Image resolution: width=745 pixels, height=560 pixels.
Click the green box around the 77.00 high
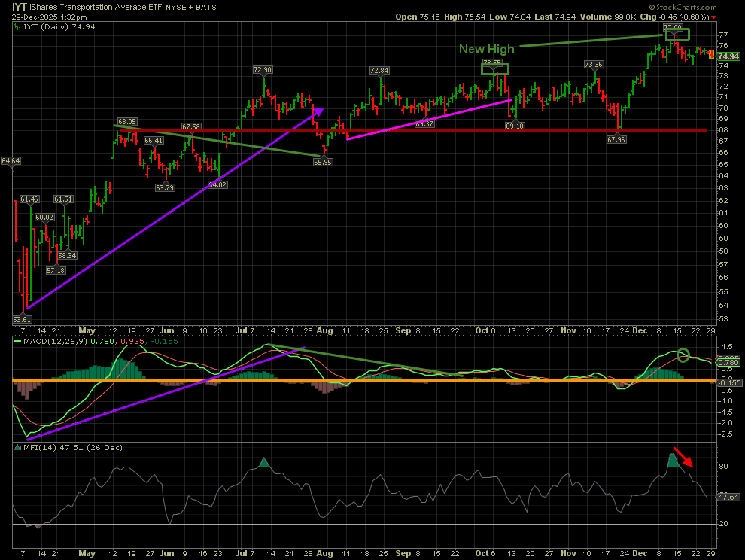[677, 34]
